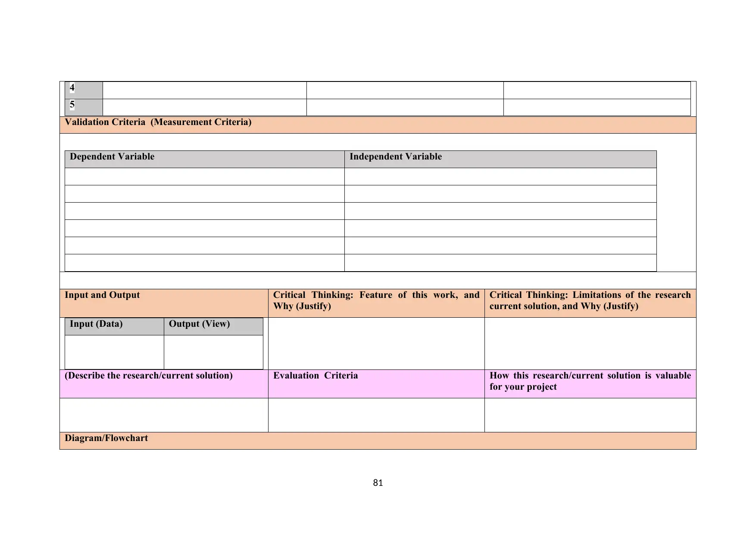This screenshot has height=535, width=756.
Task: Click the Independent Variable column header
Action: (500, 159)
